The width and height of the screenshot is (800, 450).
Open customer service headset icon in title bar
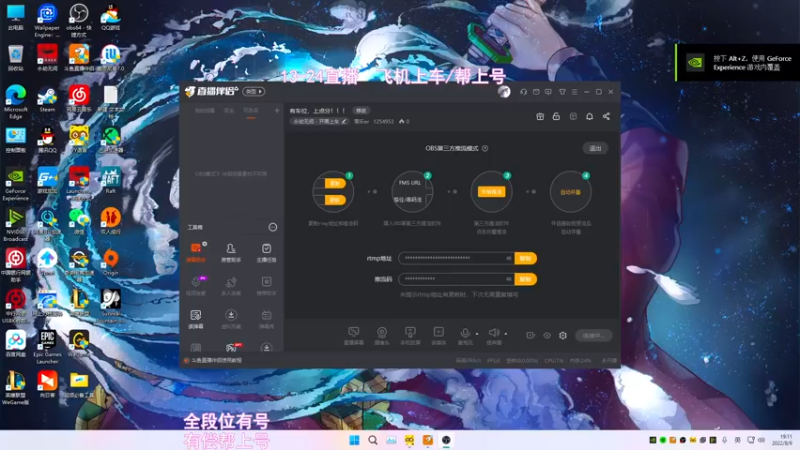[x=523, y=92]
